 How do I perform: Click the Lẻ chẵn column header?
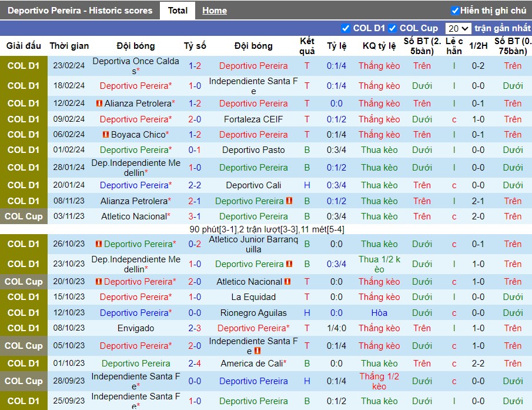click(454, 46)
